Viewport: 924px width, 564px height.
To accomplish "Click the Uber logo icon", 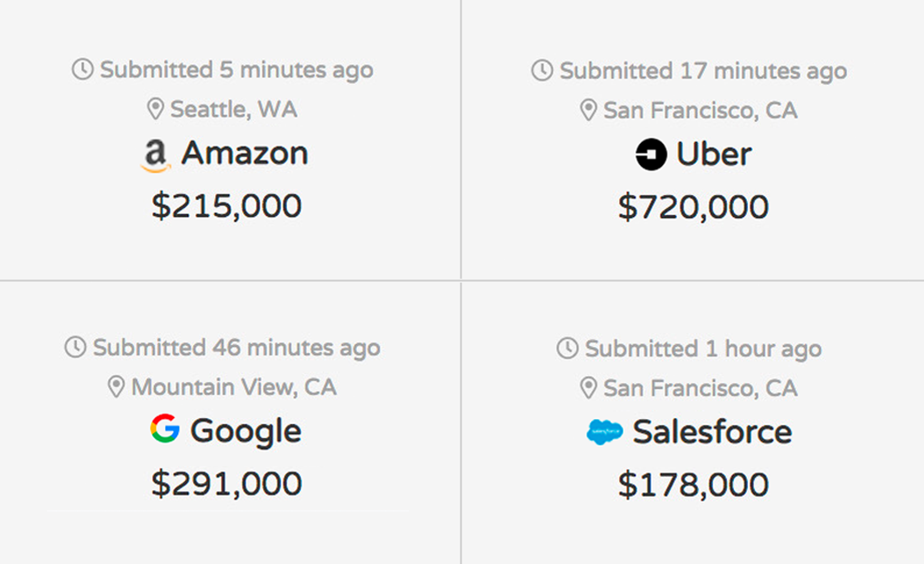I will pyautogui.click(x=651, y=154).
